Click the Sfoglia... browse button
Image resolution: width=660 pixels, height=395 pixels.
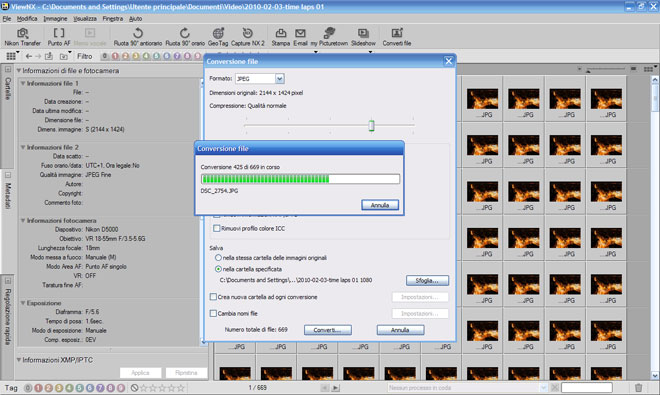pos(427,280)
